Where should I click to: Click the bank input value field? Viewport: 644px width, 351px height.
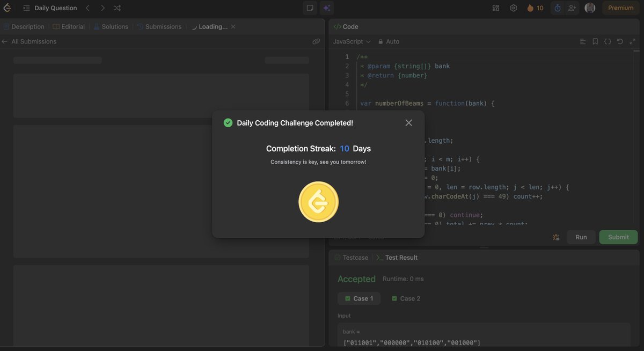pyautogui.click(x=484, y=337)
